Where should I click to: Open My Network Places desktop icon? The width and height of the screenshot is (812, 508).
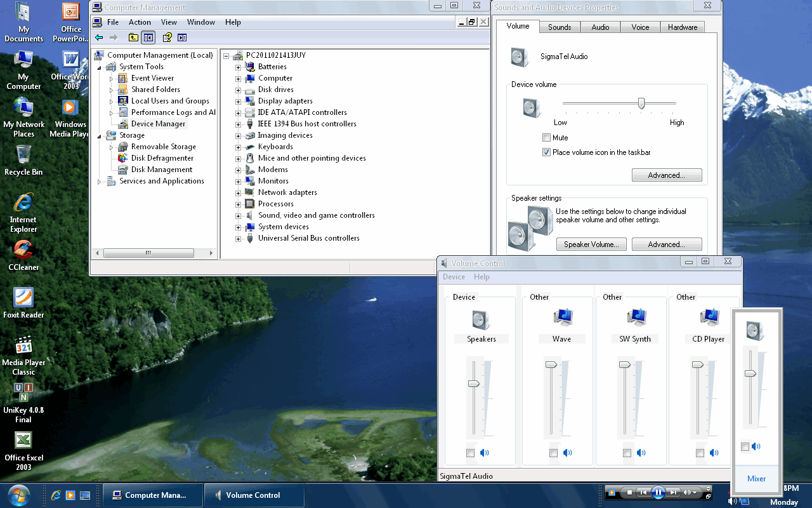coord(23,117)
